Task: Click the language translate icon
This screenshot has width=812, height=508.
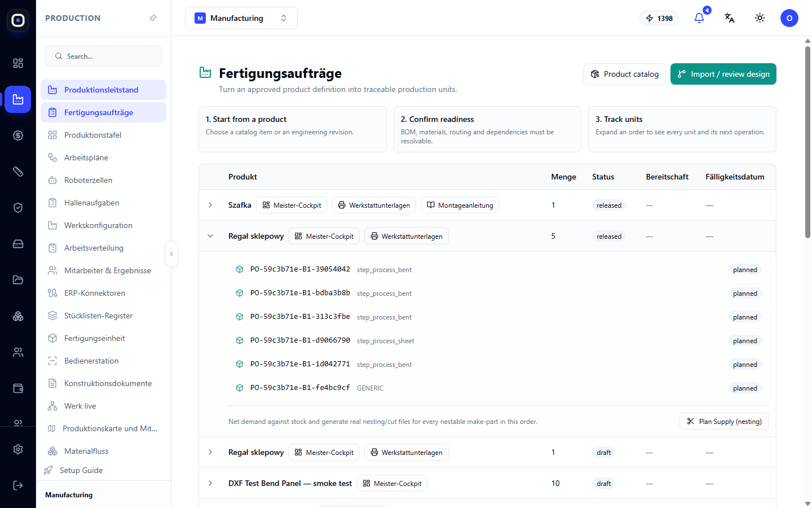Action: [730, 18]
